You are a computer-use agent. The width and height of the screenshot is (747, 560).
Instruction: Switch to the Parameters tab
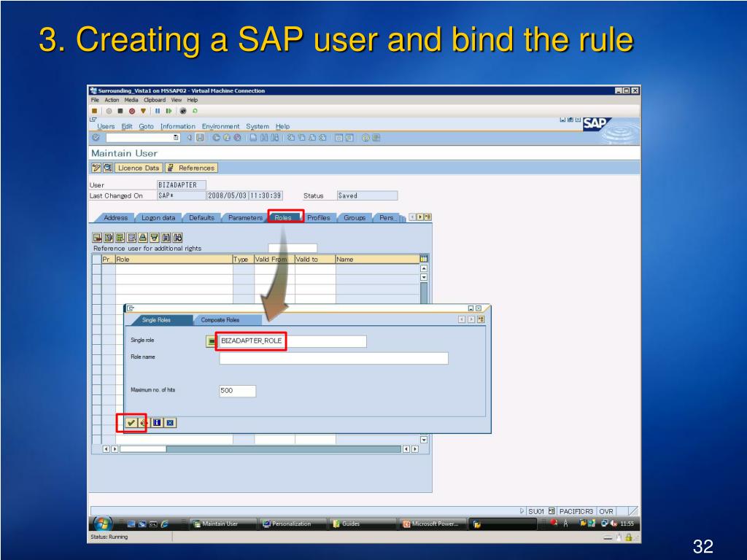click(x=245, y=217)
